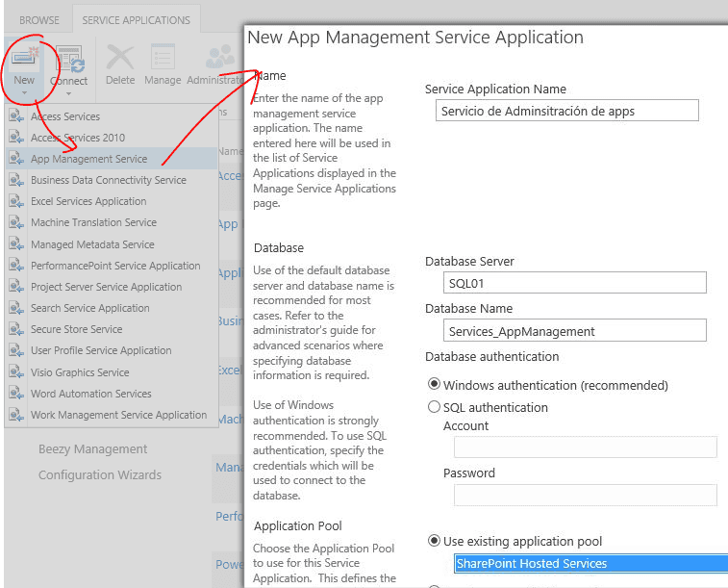728x588 pixels.
Task: Open Configuration Wizards link
Action: pos(100,474)
